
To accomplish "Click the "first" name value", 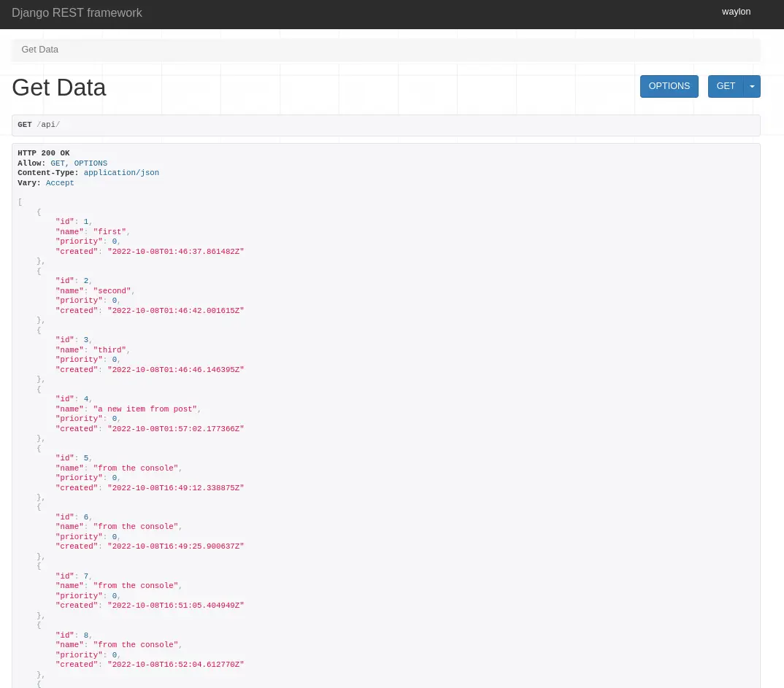I will click(110, 232).
